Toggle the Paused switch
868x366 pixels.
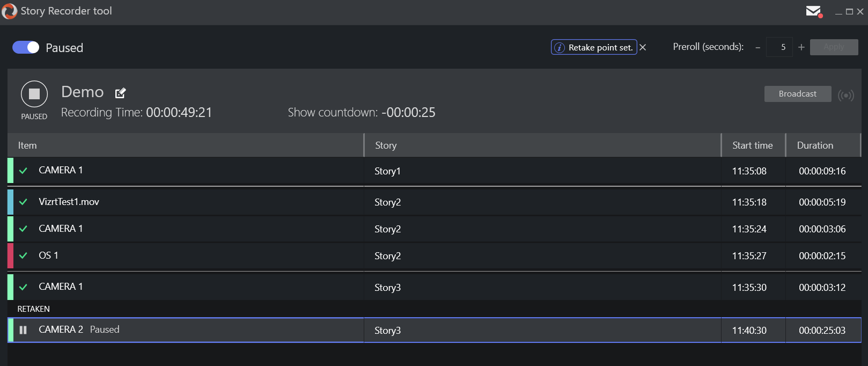tap(26, 48)
